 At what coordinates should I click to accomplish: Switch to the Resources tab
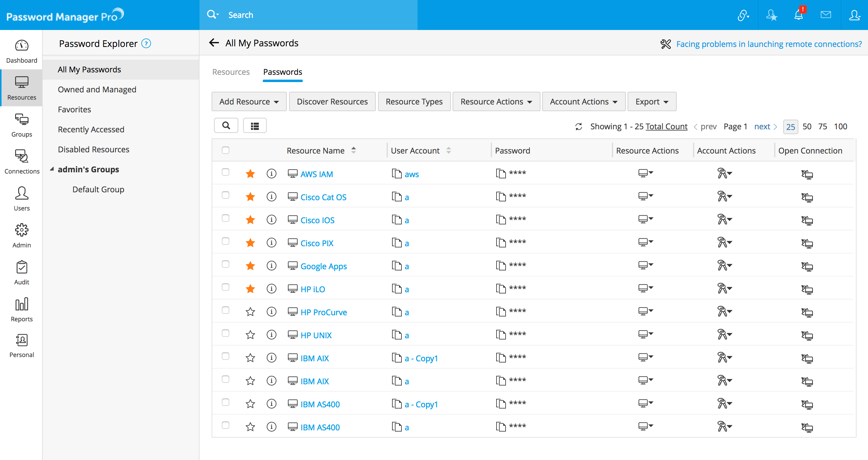231,72
